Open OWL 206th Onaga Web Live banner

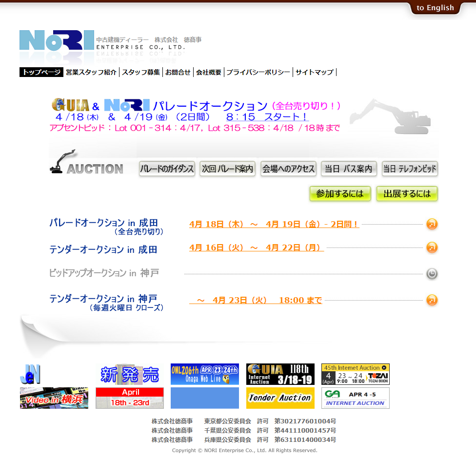tap(204, 374)
